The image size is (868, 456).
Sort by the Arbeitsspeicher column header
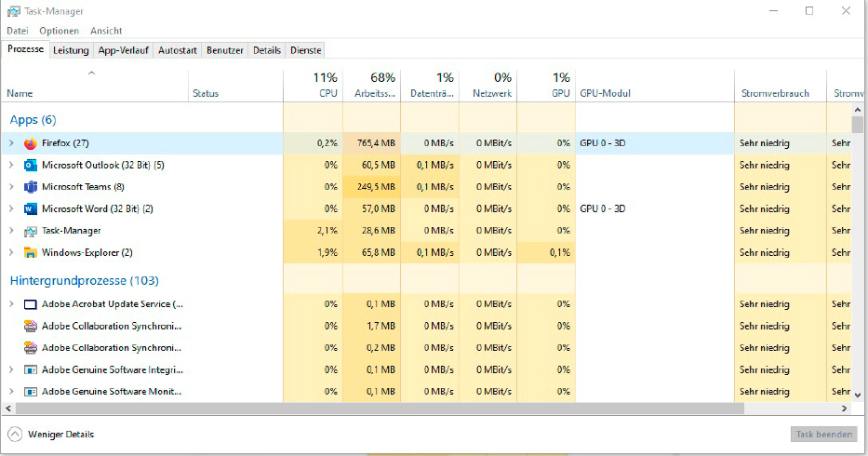[374, 94]
